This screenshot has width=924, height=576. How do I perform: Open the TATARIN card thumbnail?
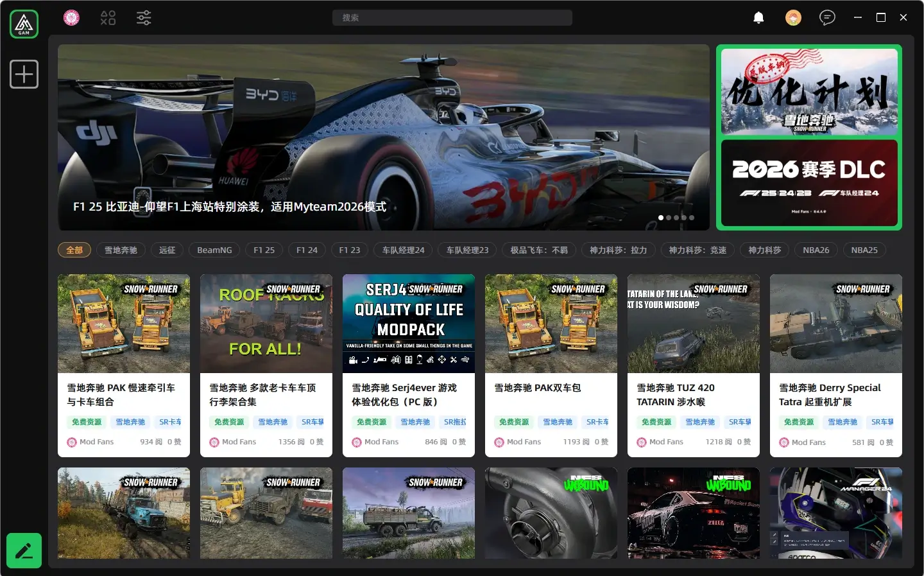point(694,324)
